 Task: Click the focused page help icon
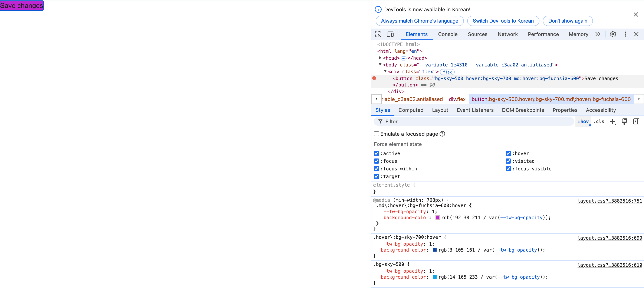pyautogui.click(x=442, y=134)
